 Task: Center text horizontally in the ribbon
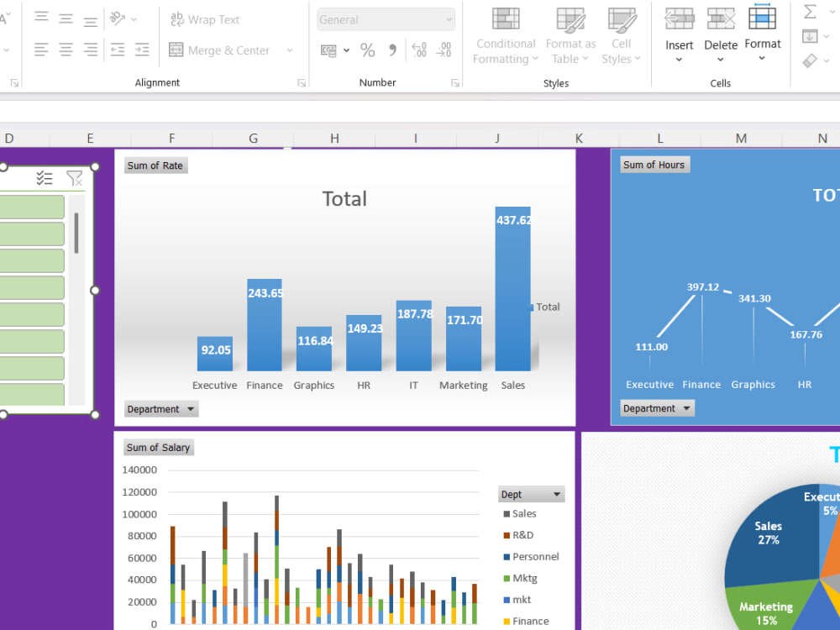pyautogui.click(x=66, y=50)
